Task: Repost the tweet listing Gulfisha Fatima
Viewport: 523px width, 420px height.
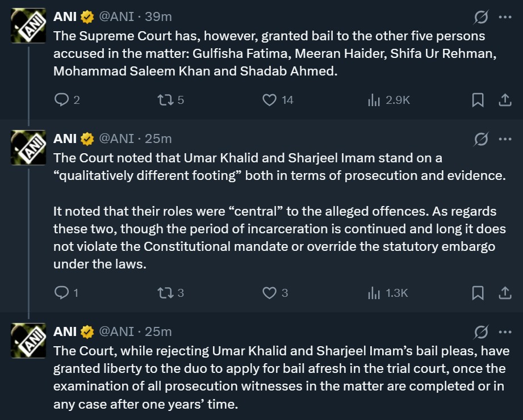Action: (x=165, y=100)
